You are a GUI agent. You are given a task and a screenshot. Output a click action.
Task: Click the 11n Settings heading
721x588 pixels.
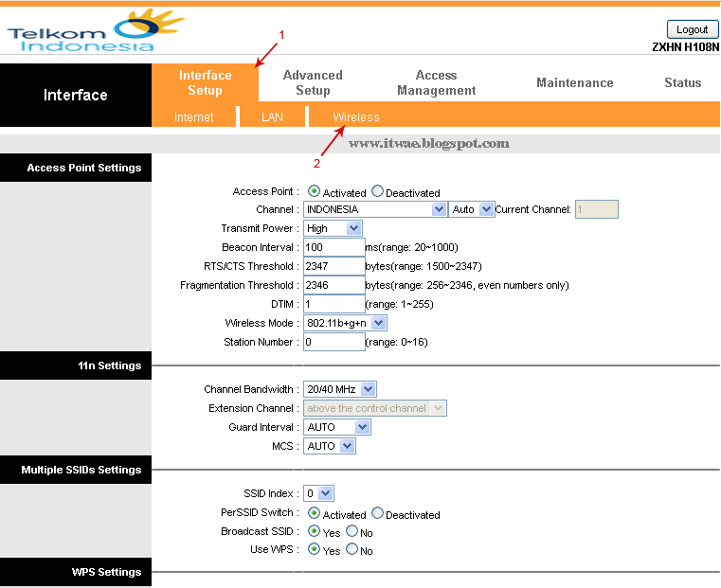(x=110, y=365)
